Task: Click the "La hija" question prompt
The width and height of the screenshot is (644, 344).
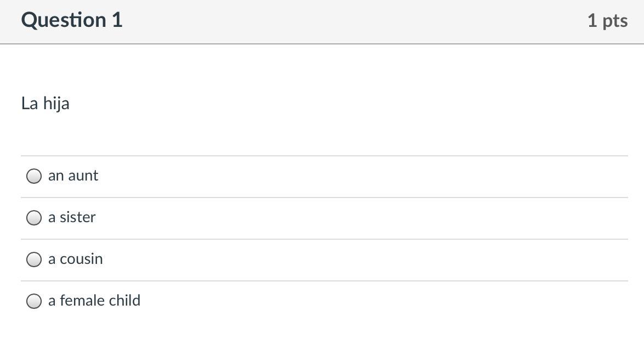Action: [x=45, y=103]
